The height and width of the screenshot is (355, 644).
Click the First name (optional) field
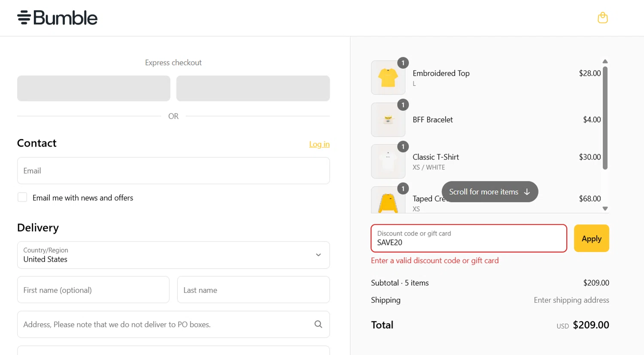pyautogui.click(x=93, y=290)
